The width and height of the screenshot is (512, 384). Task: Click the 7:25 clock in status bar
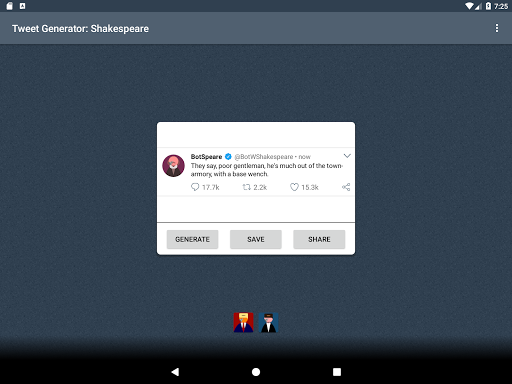[501, 6]
